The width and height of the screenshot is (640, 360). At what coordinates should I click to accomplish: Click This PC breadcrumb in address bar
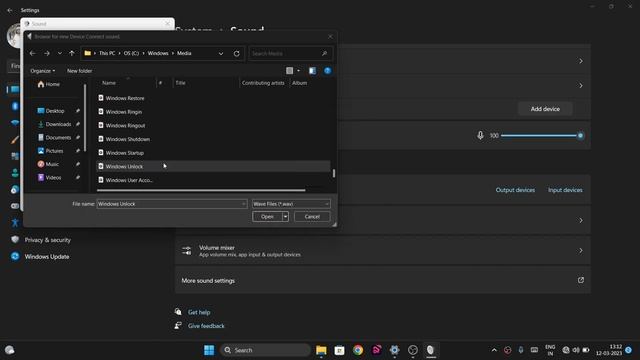coord(107,53)
